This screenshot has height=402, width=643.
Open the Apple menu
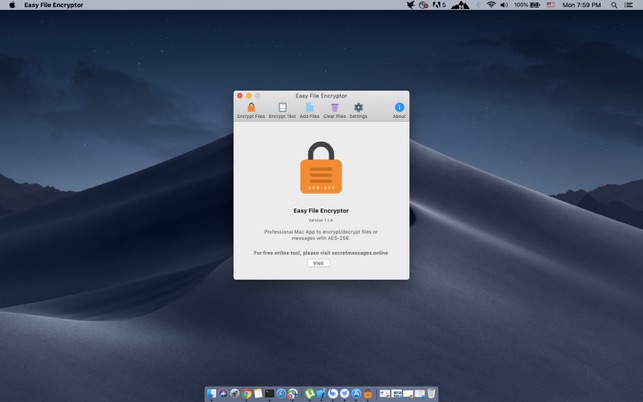coord(12,5)
